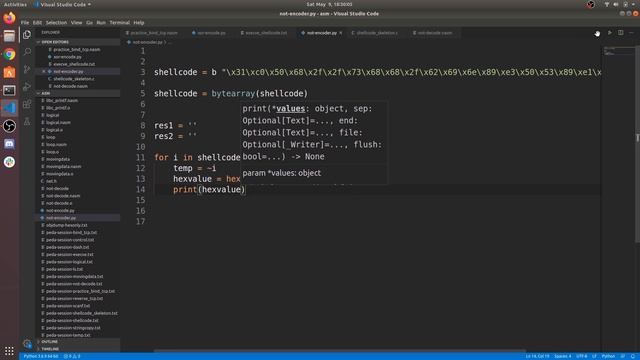Image resolution: width=640 pixels, height=360 pixels.
Task: Open Source Control view in activity bar
Action: coord(27,69)
